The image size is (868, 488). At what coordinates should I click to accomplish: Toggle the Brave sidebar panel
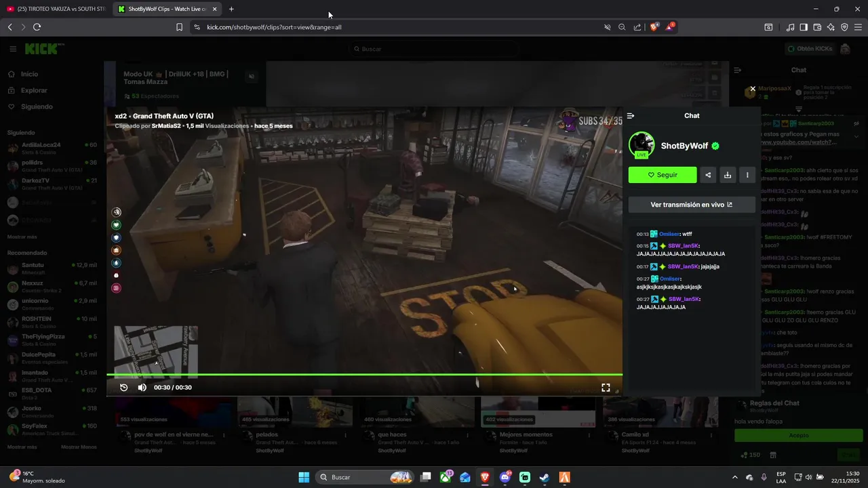[x=804, y=27]
